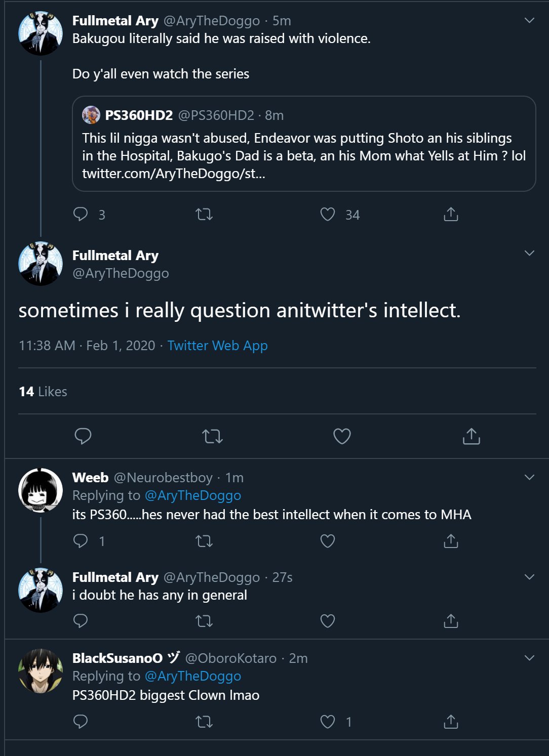Open @AryTheDoggo mention in Weeb's reply
Screen dimensions: 549x756
point(192,495)
